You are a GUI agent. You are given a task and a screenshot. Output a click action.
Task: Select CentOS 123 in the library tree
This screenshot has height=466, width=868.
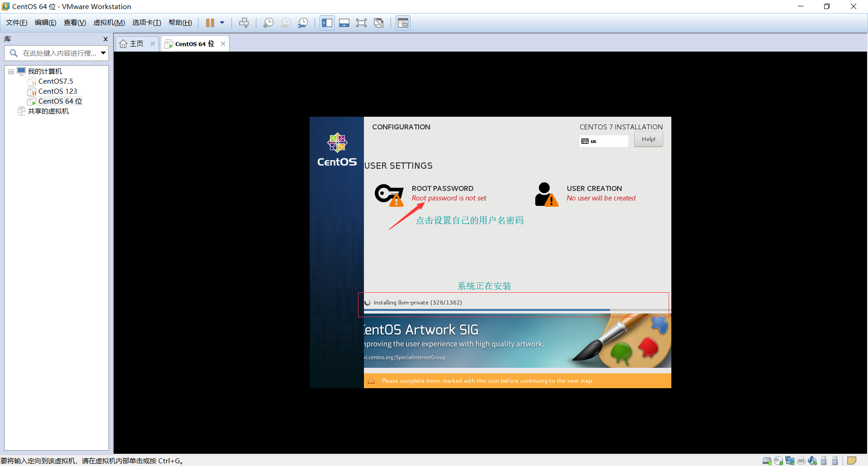[58, 91]
